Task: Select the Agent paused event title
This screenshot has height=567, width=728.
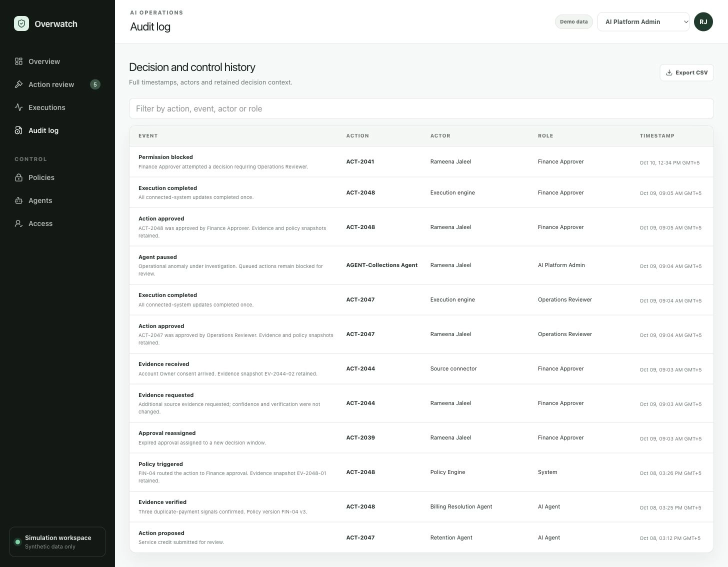Action: [157, 257]
